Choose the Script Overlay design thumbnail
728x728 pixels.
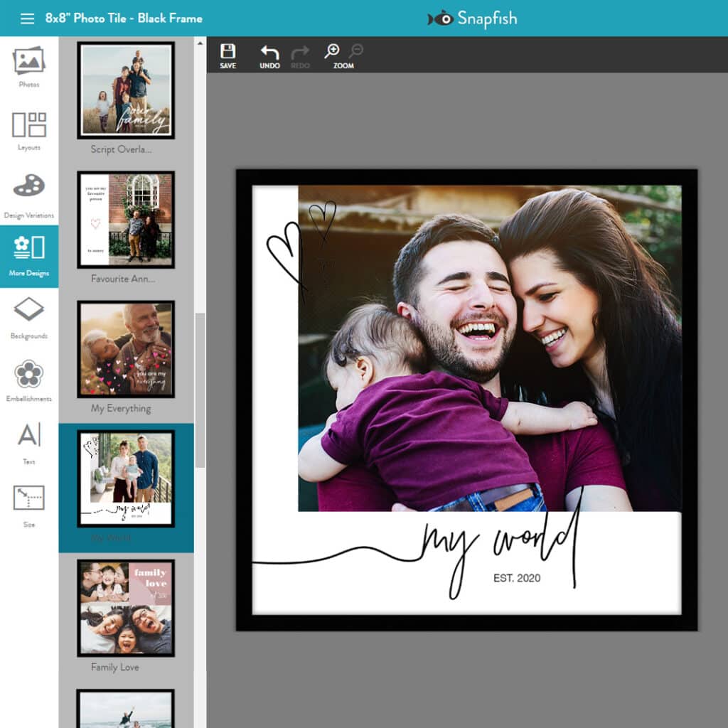click(126, 90)
